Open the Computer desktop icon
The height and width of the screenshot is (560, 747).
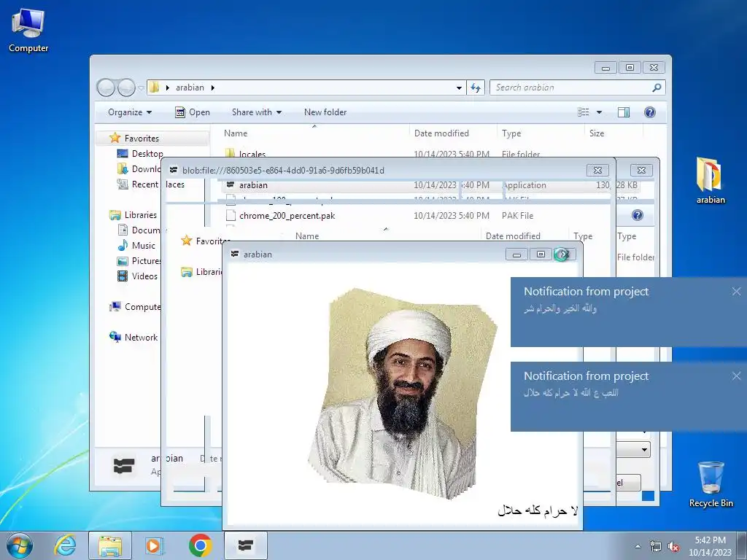click(28, 31)
